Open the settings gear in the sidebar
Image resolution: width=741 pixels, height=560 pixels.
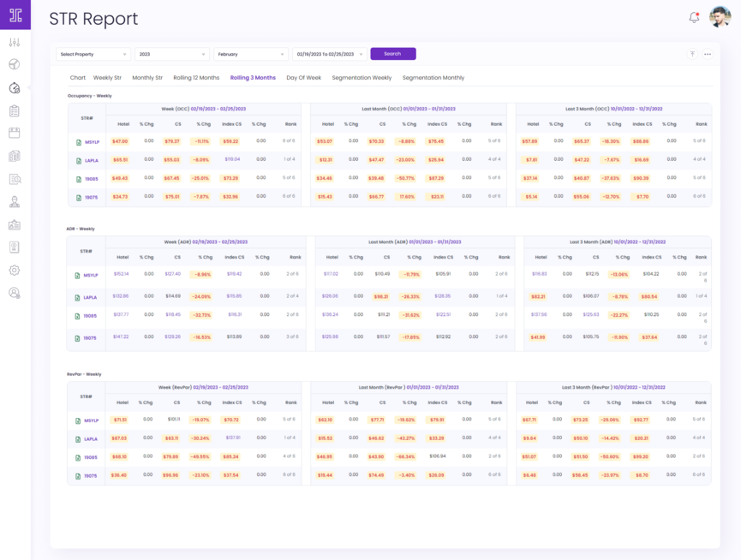point(15,271)
